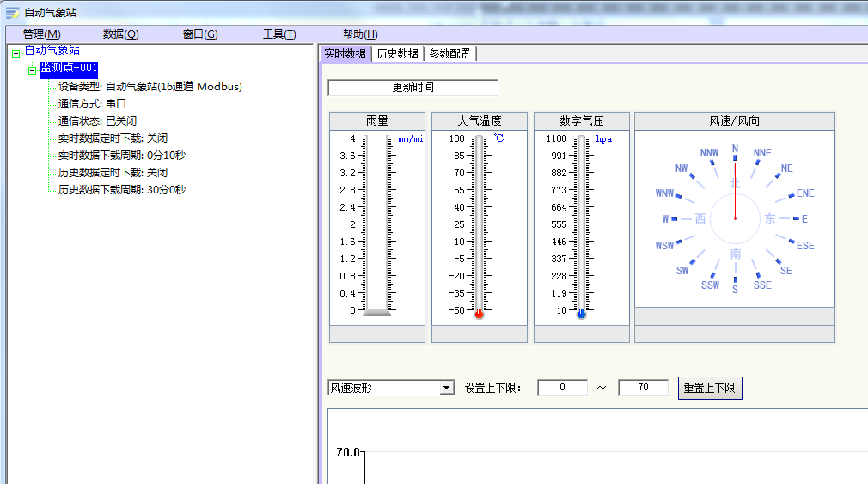Image resolution: width=868 pixels, height=484 pixels.
Task: Open the 风速波形 dropdown list
Action: coord(446,388)
